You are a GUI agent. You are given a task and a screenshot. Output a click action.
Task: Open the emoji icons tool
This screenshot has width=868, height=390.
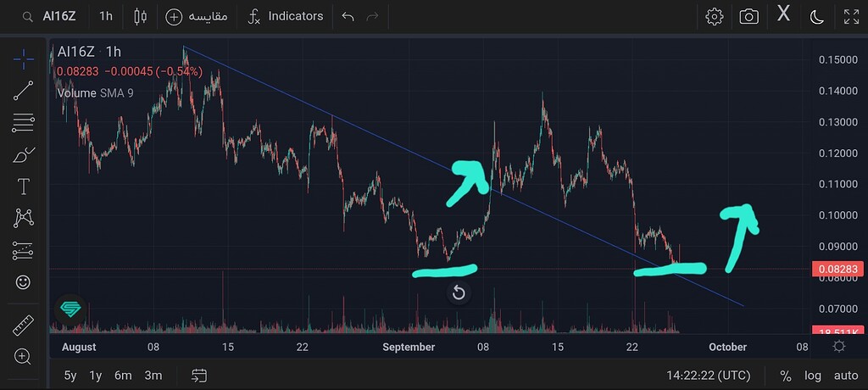[24, 281]
